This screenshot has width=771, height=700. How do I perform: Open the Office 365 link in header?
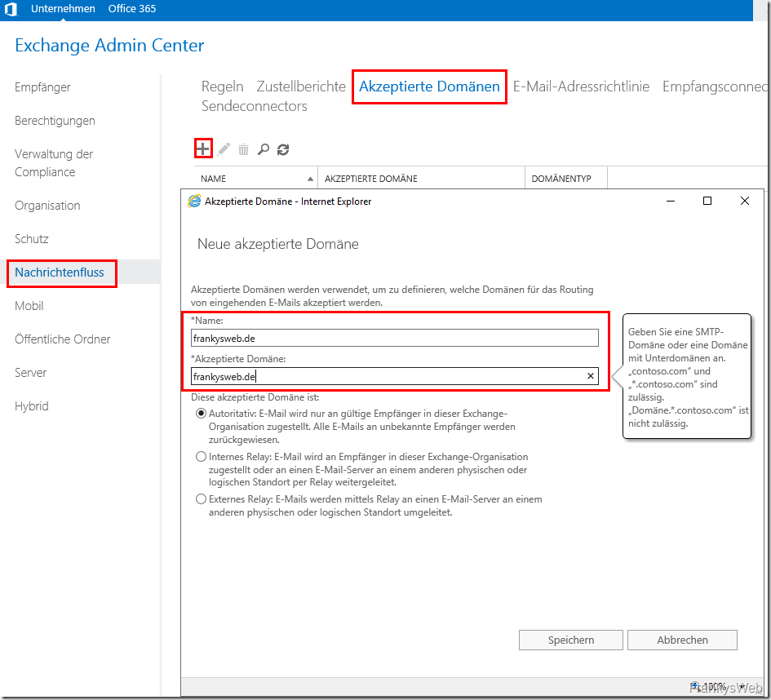[x=132, y=9]
